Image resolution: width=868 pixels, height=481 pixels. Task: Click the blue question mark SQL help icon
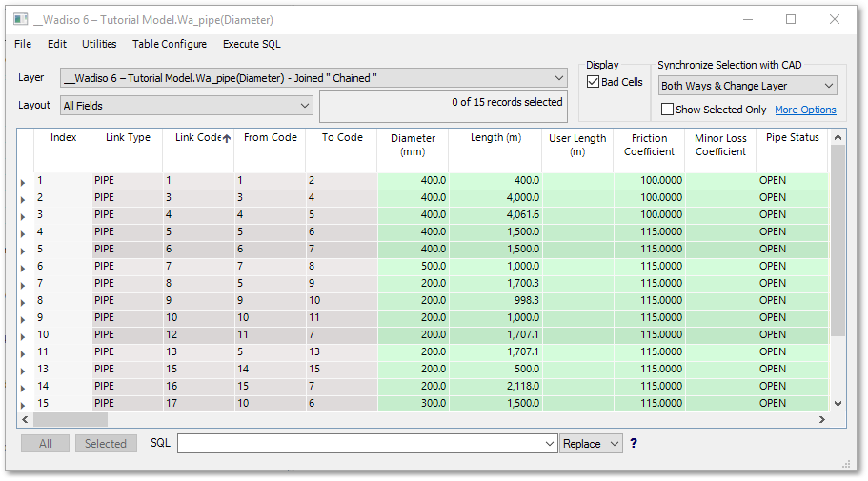point(634,443)
